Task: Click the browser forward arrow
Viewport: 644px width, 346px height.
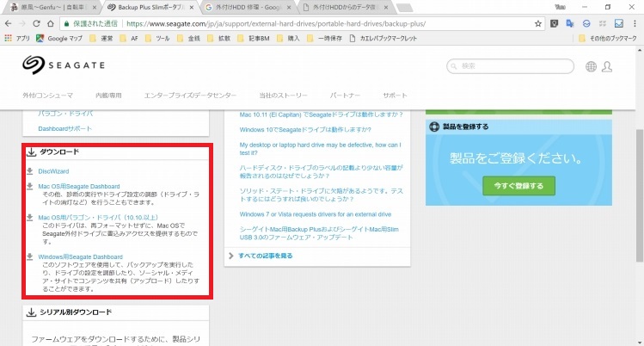Action: (x=22, y=23)
